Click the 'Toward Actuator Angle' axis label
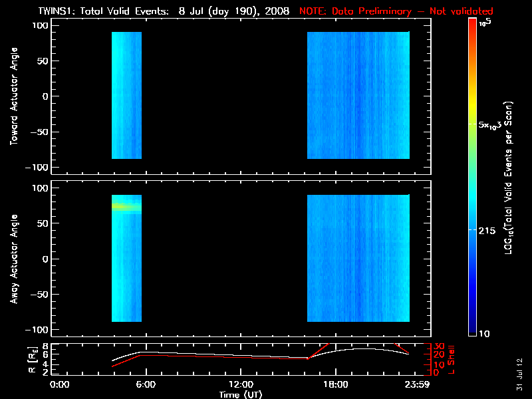The height and width of the screenshot is (399, 532). (13, 96)
